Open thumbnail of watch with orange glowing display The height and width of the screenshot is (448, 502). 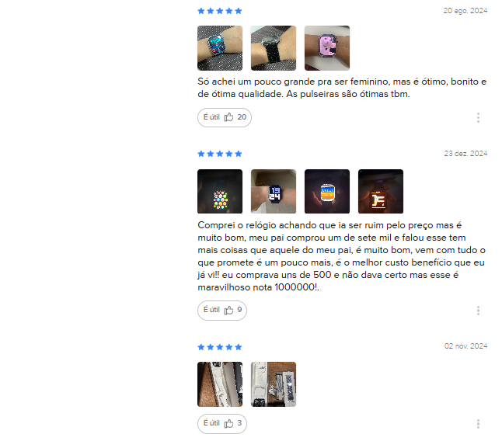point(381,191)
